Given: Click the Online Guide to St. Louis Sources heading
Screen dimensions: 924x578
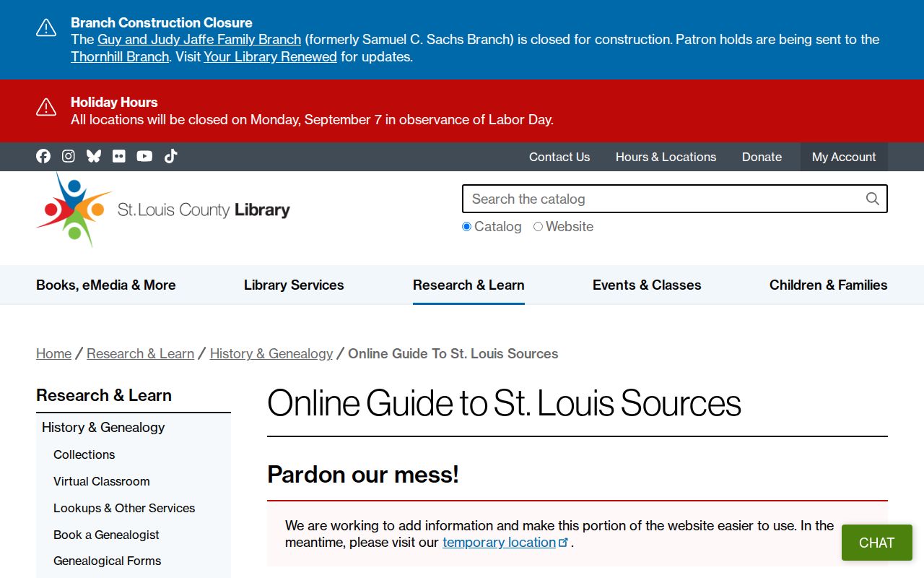Looking at the screenshot, I should point(504,403).
